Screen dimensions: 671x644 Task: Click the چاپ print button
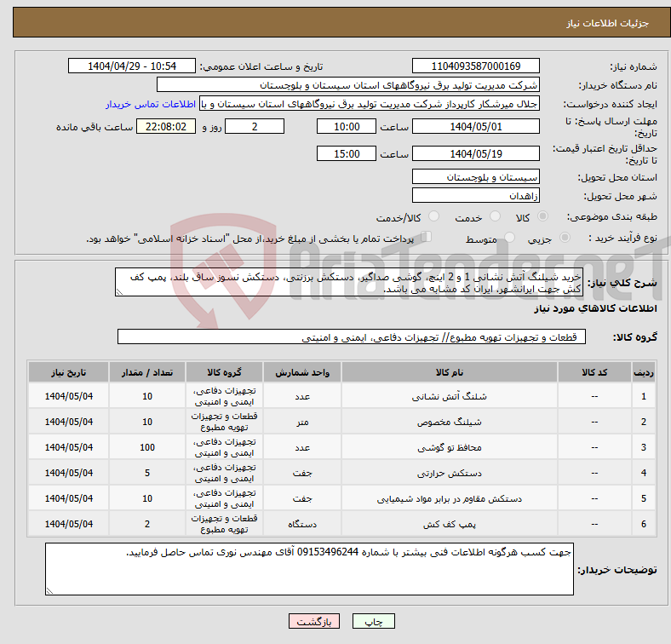[x=374, y=621]
